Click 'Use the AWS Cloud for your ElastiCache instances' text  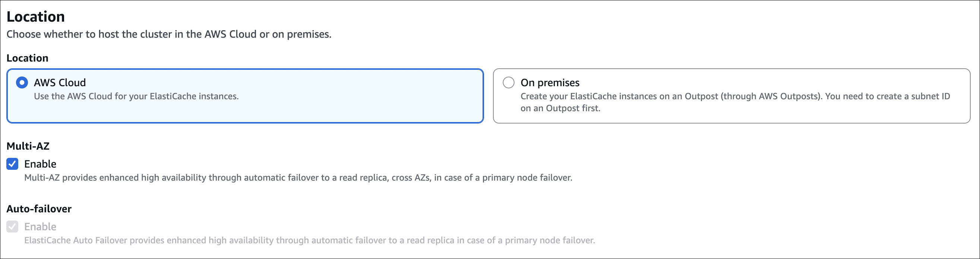(136, 96)
